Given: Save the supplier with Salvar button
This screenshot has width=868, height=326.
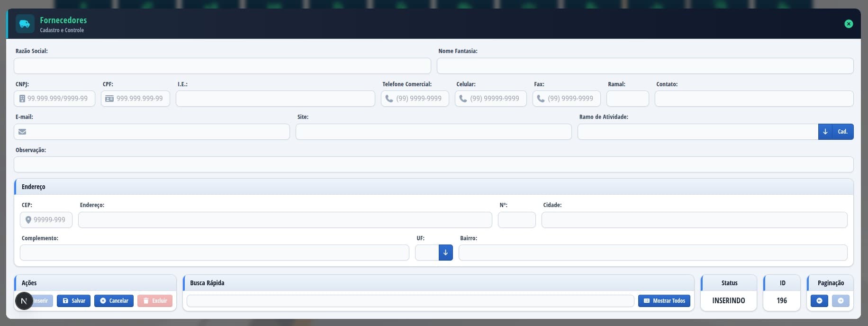Looking at the screenshot, I should pos(73,301).
